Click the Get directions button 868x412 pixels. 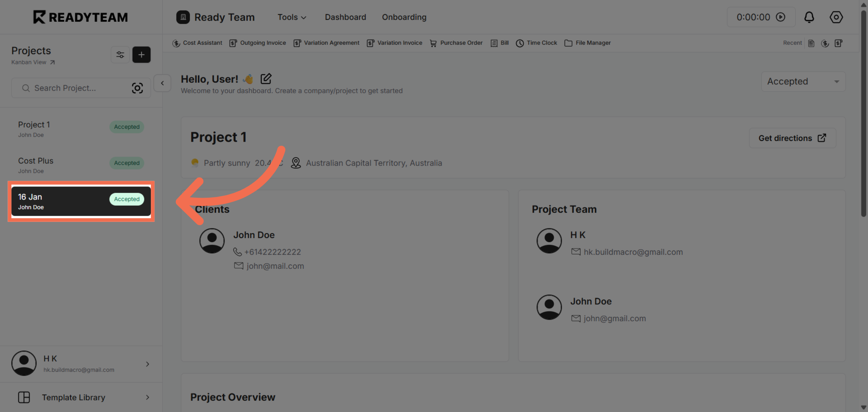(x=792, y=138)
